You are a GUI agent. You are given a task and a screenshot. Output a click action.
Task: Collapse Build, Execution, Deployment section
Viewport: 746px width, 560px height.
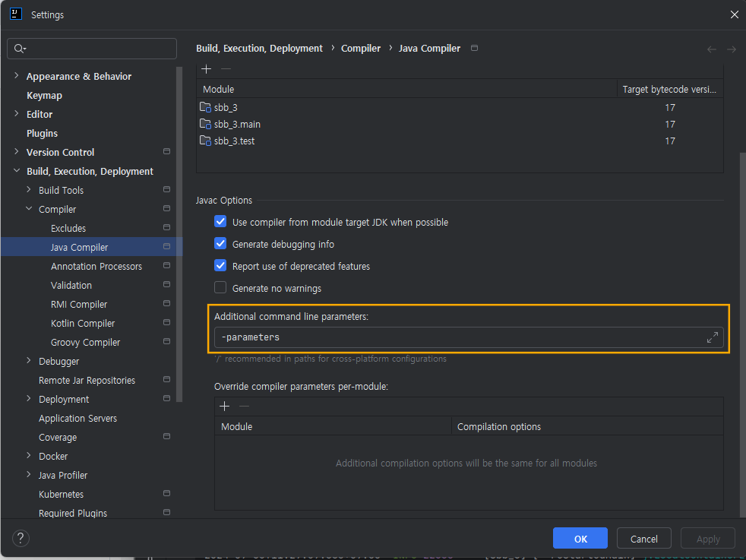click(17, 170)
